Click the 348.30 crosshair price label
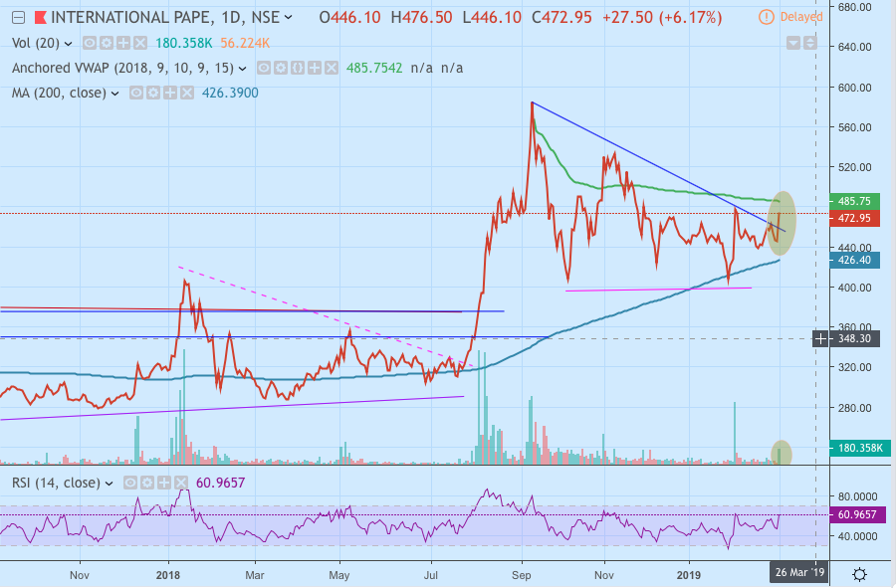 coord(854,339)
